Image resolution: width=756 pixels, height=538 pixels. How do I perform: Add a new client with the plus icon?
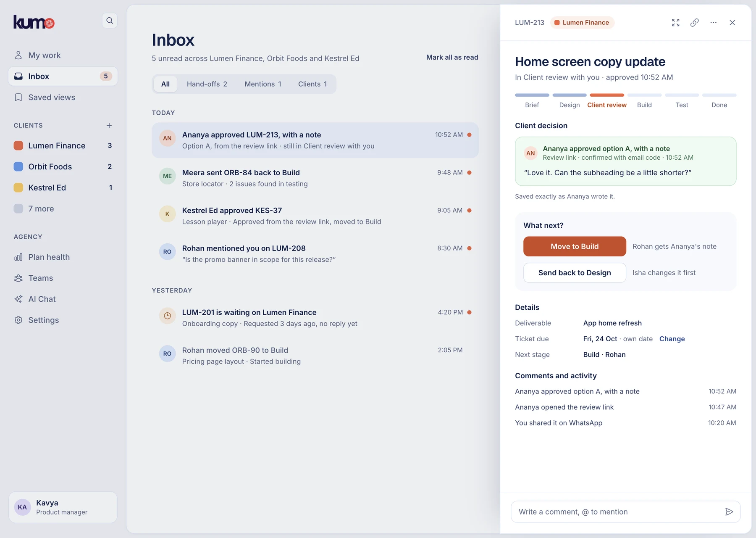[109, 126]
